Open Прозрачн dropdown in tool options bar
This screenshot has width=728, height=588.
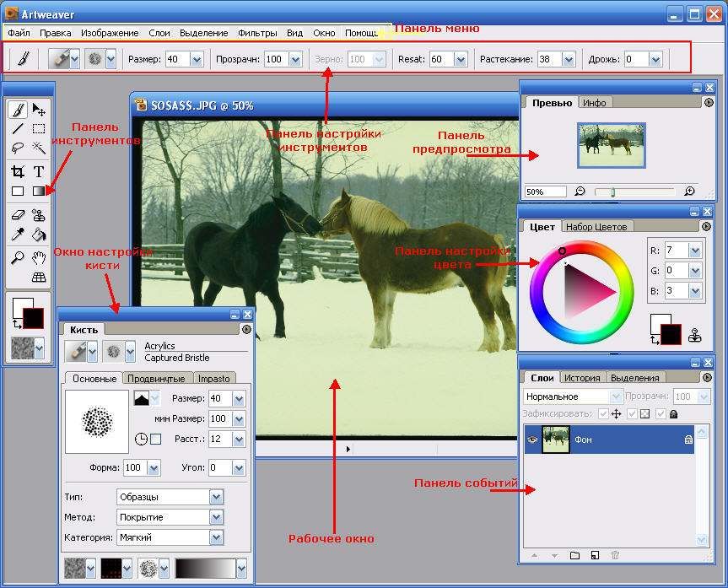[295, 59]
